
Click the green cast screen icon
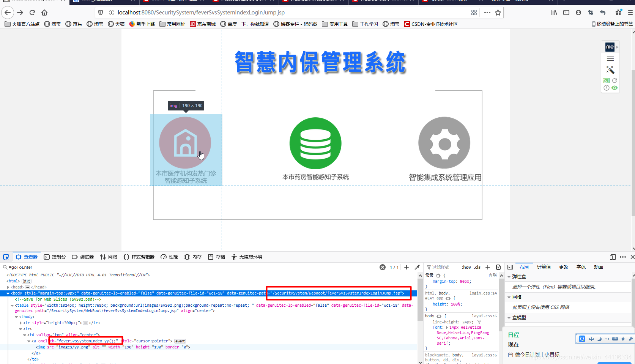point(607,80)
